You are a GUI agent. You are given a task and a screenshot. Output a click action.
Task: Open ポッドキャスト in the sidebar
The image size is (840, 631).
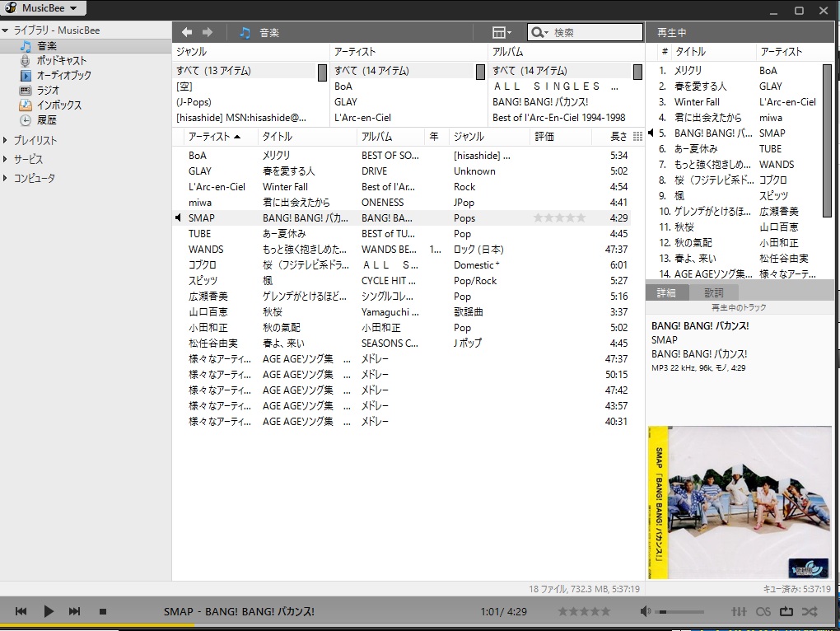62,60
